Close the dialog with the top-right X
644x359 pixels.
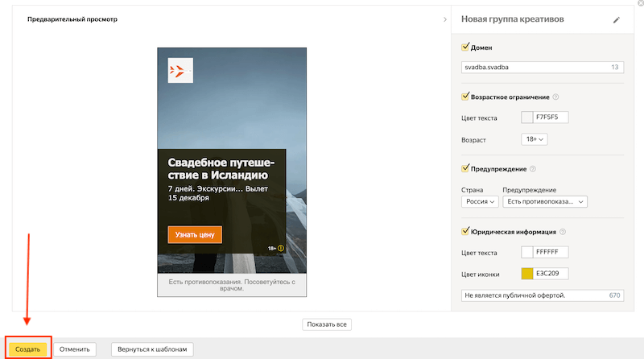pos(639,3)
